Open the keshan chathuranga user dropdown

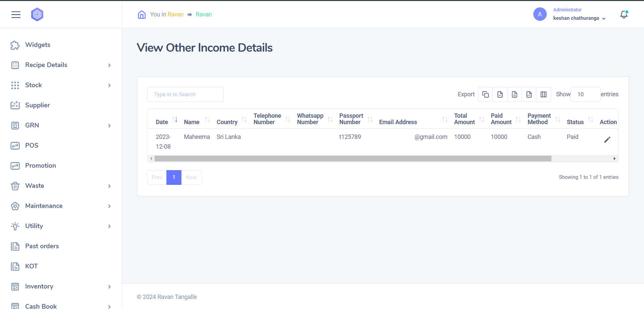click(579, 18)
